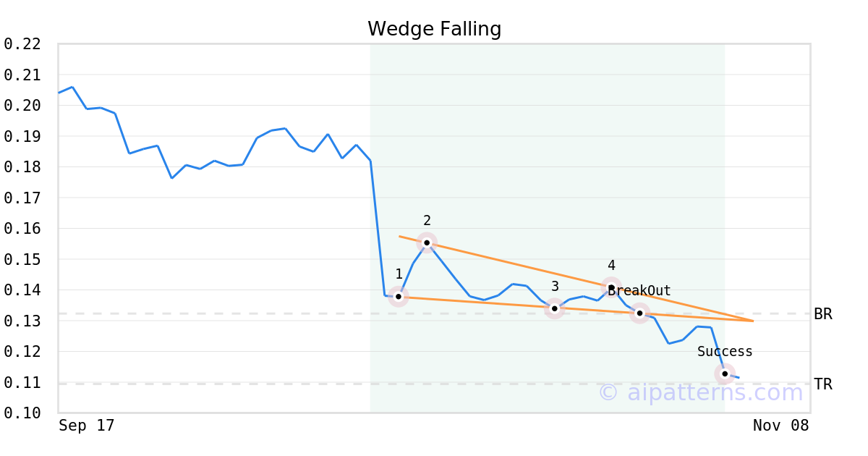Click the BreakOut point marker

[x=639, y=313]
